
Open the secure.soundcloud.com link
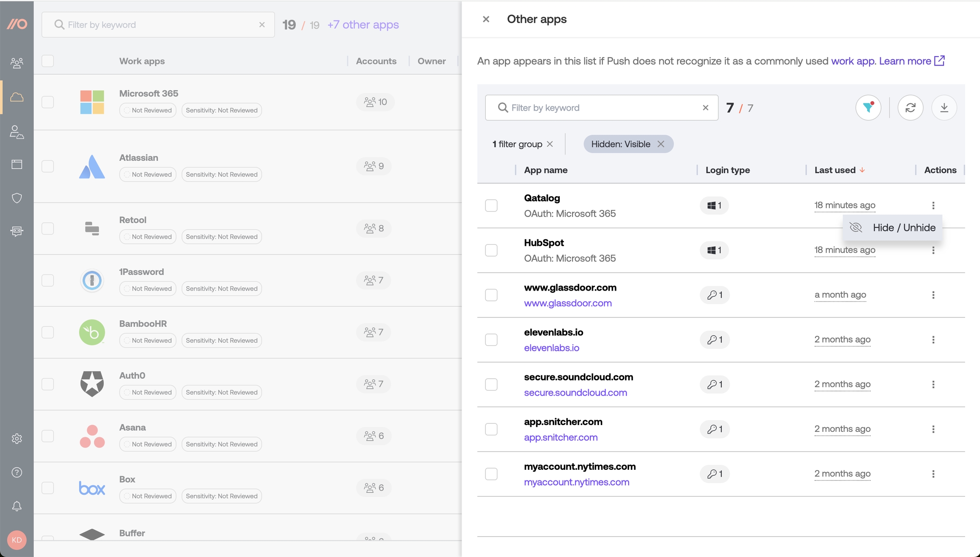575,392
